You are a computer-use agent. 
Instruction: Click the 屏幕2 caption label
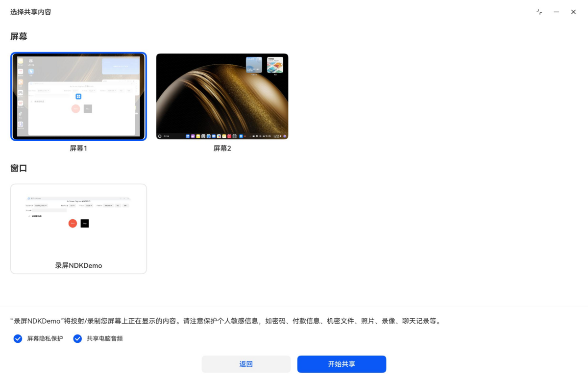click(222, 148)
